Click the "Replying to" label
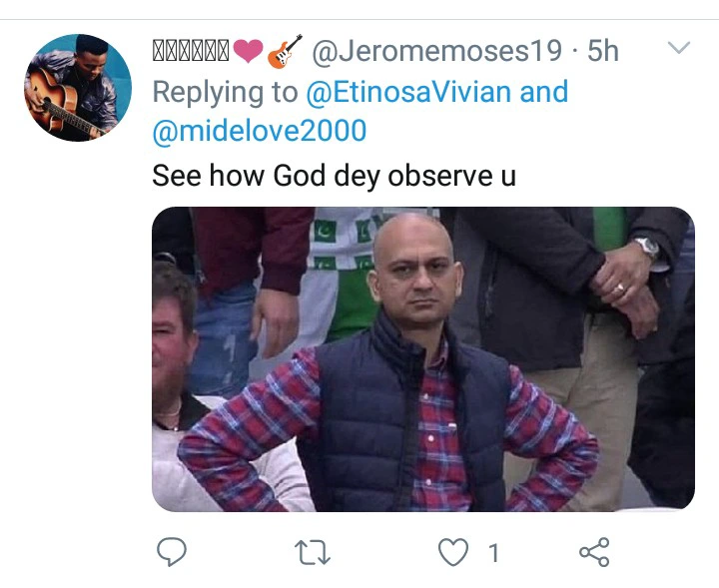 [225, 92]
